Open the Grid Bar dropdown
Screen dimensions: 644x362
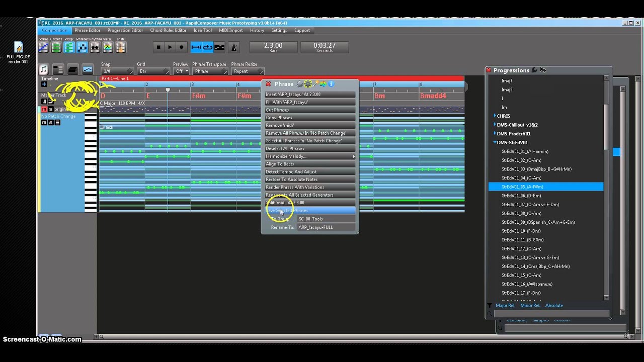[153, 71]
